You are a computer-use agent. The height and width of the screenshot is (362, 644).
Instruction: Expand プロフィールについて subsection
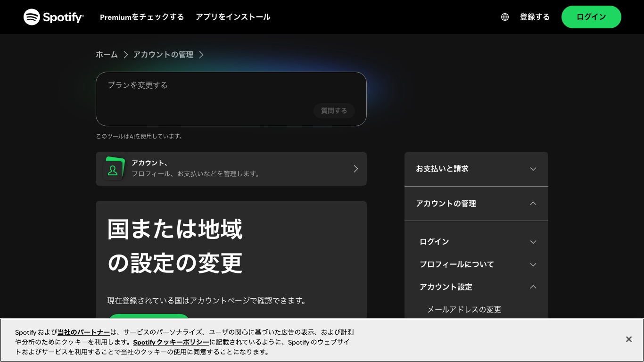coord(478,264)
